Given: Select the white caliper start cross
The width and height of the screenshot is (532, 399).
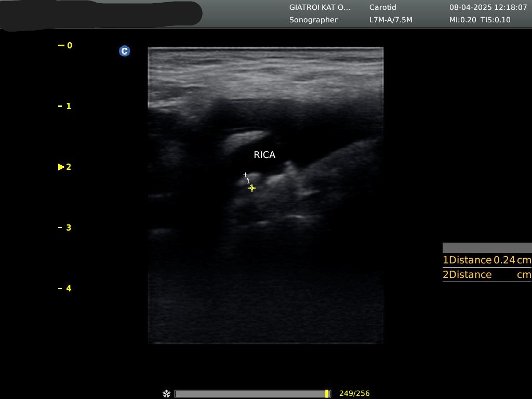Looking at the screenshot, I should [x=245, y=175].
